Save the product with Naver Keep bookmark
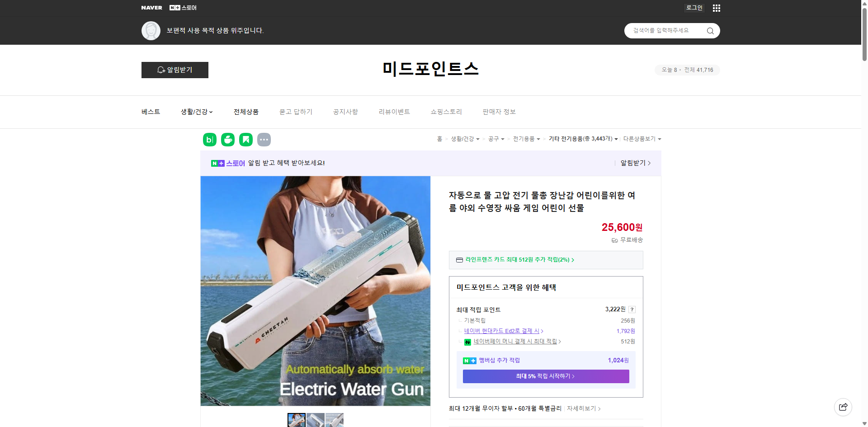 pos(245,140)
